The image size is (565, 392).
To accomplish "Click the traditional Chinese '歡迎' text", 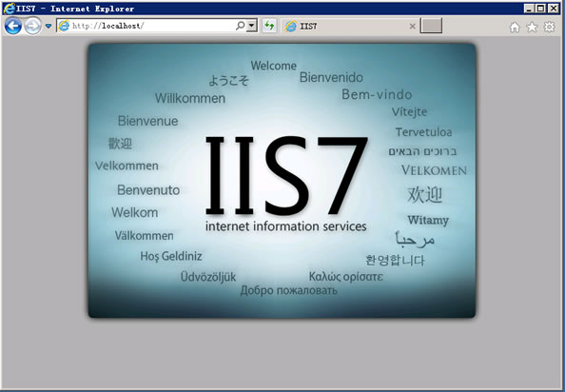I will (120, 144).
